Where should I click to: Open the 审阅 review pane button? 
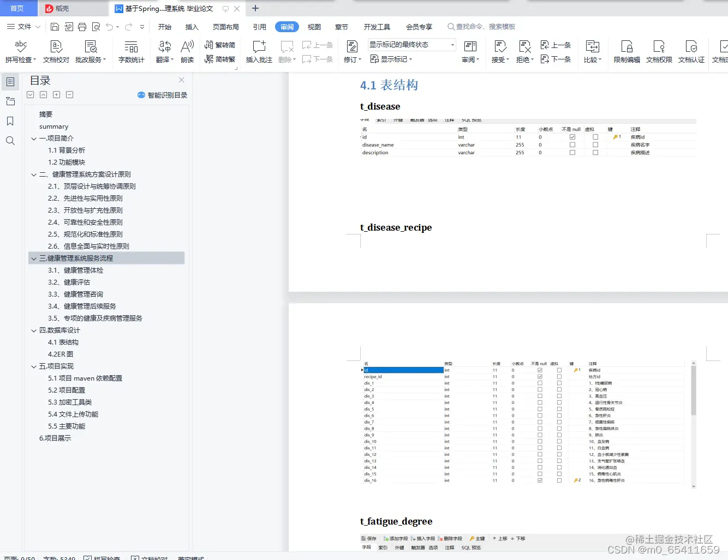(x=470, y=52)
